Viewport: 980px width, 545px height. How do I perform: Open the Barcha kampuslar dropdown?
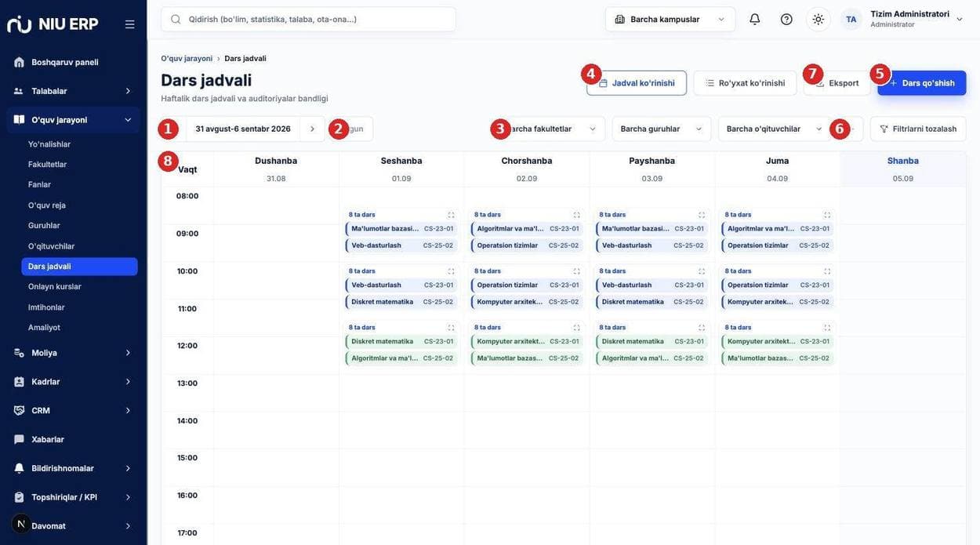point(670,19)
